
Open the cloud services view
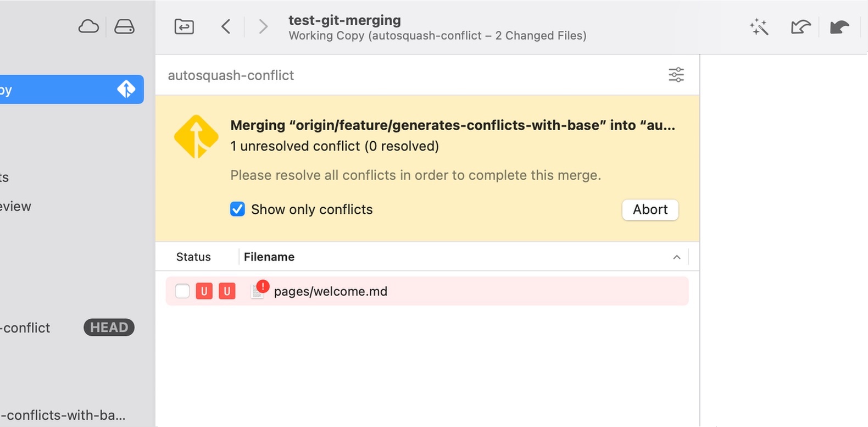click(88, 26)
